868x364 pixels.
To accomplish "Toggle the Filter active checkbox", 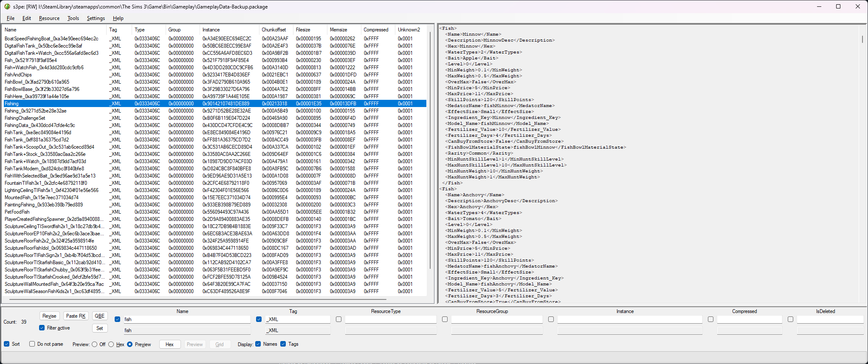I will (x=42, y=328).
